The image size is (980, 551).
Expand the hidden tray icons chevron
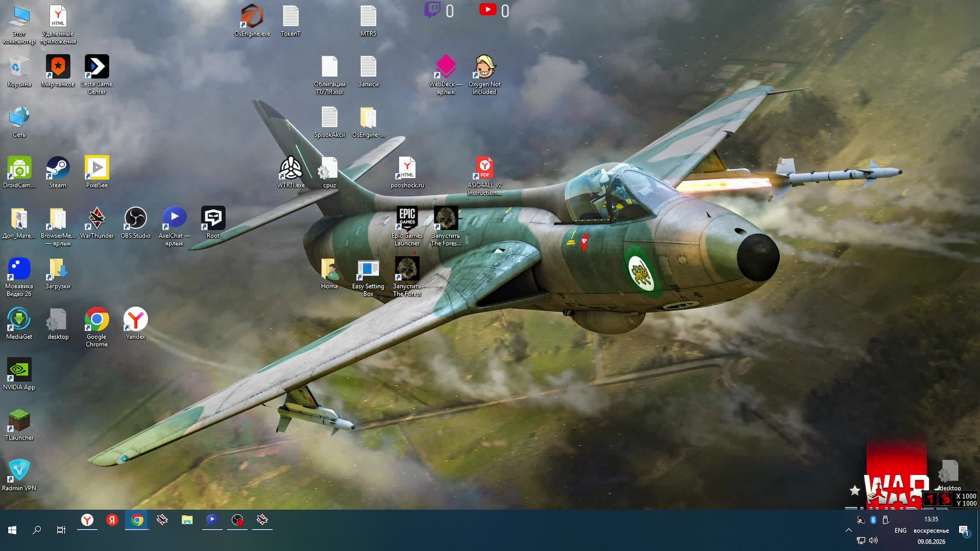pos(849,530)
